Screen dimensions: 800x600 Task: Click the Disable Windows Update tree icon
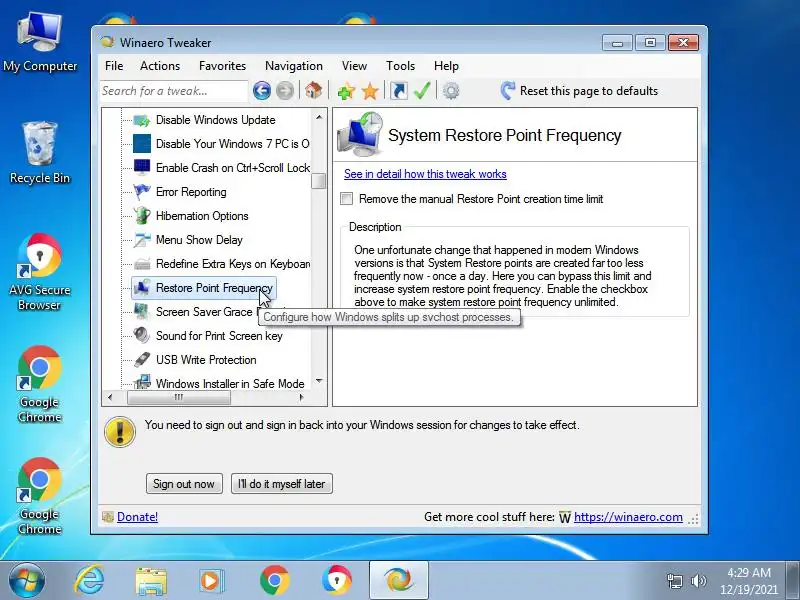click(x=142, y=120)
